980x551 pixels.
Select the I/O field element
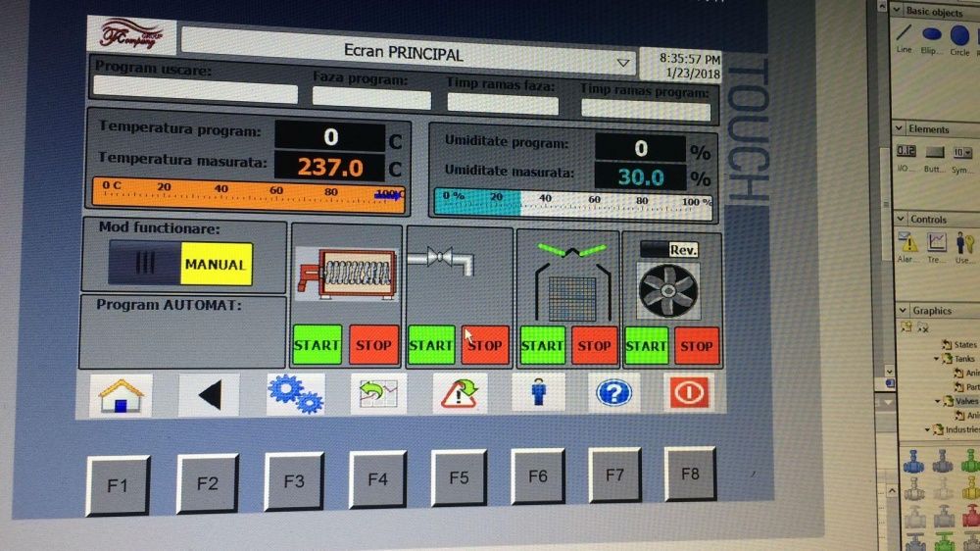coord(906,158)
